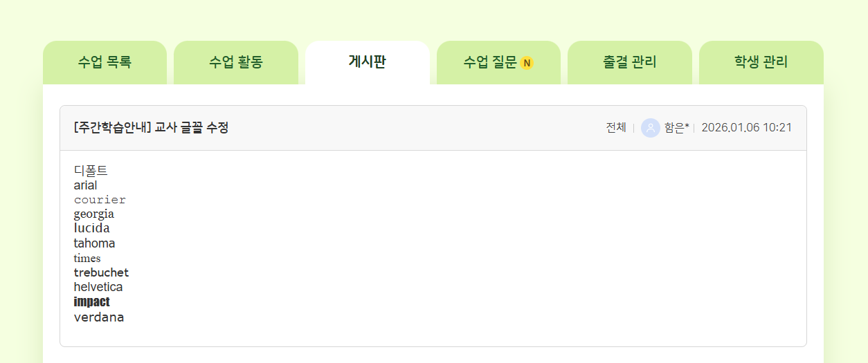Click the yellow N notification badge
This screenshot has width=868, height=363.
pos(527,63)
